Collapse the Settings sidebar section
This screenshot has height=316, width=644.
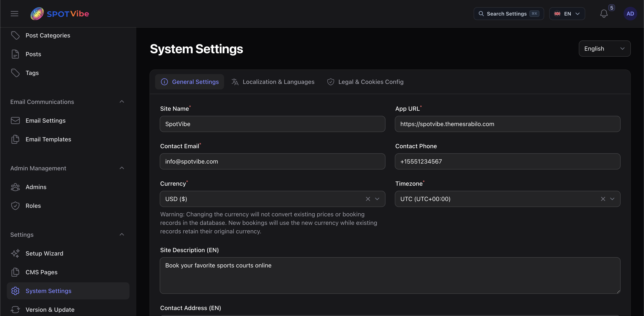coord(122,234)
